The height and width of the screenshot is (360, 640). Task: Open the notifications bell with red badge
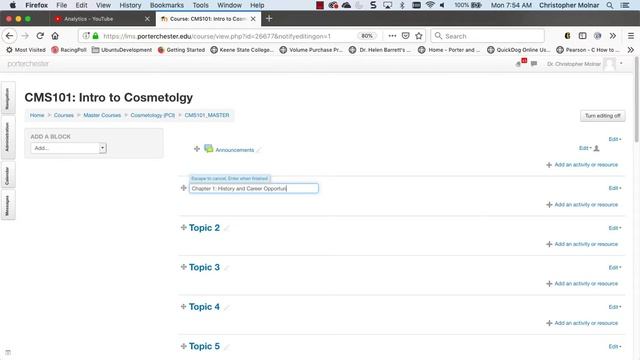point(519,63)
